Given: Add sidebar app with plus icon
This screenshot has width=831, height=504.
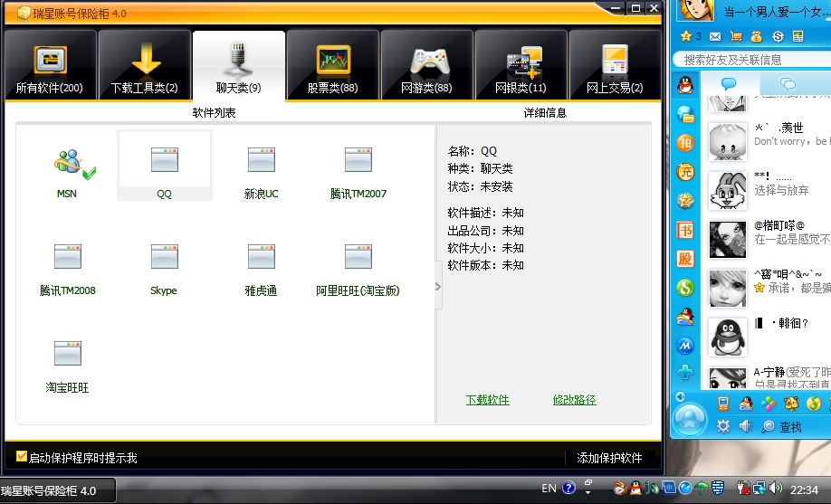Looking at the screenshot, I should (x=685, y=372).
